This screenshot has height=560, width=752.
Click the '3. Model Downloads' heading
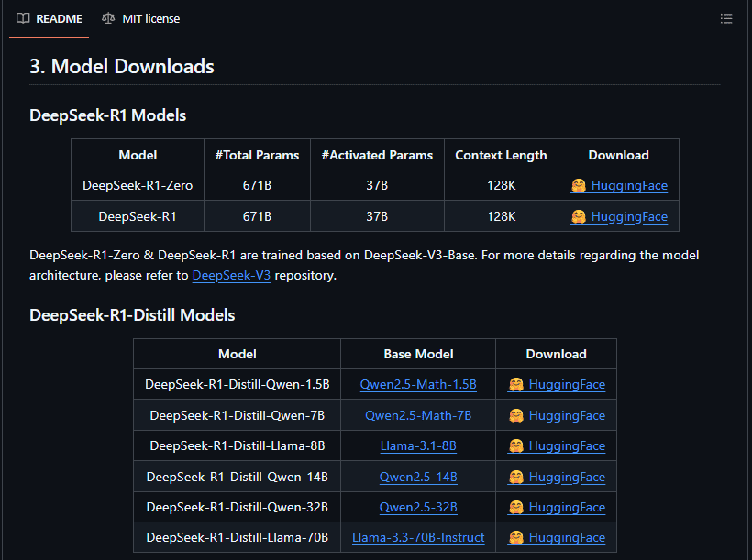122,66
